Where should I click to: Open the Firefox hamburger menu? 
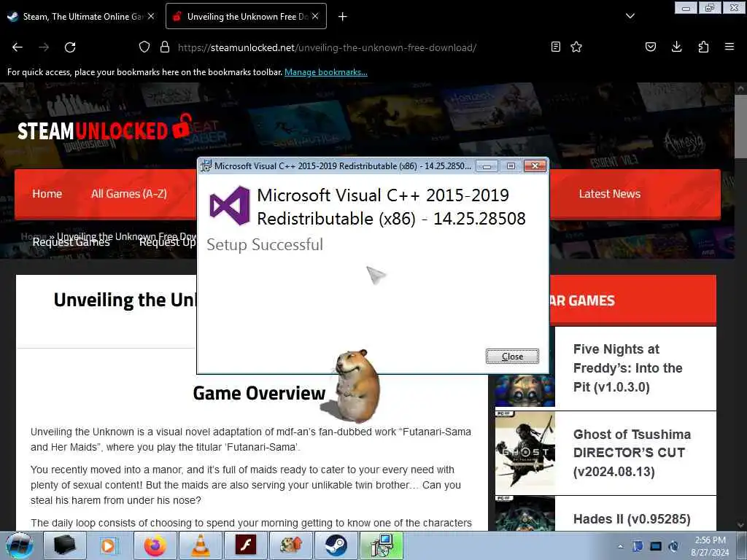[x=729, y=47]
